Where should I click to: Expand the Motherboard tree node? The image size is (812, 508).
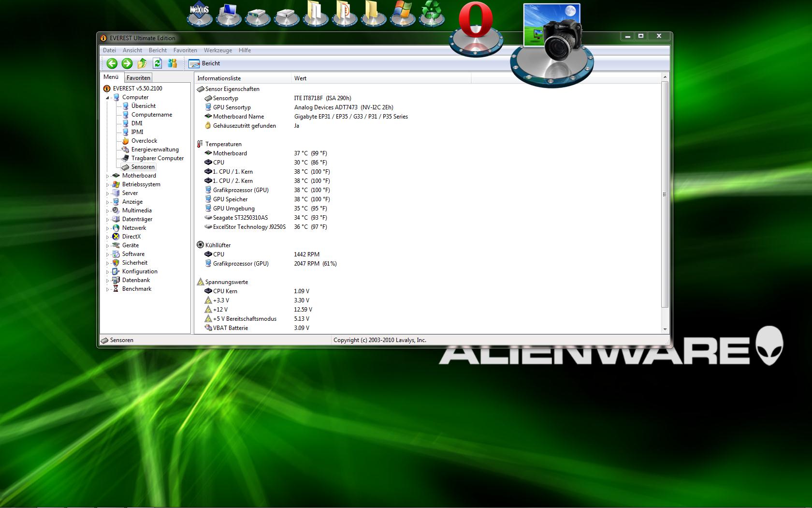click(107, 176)
